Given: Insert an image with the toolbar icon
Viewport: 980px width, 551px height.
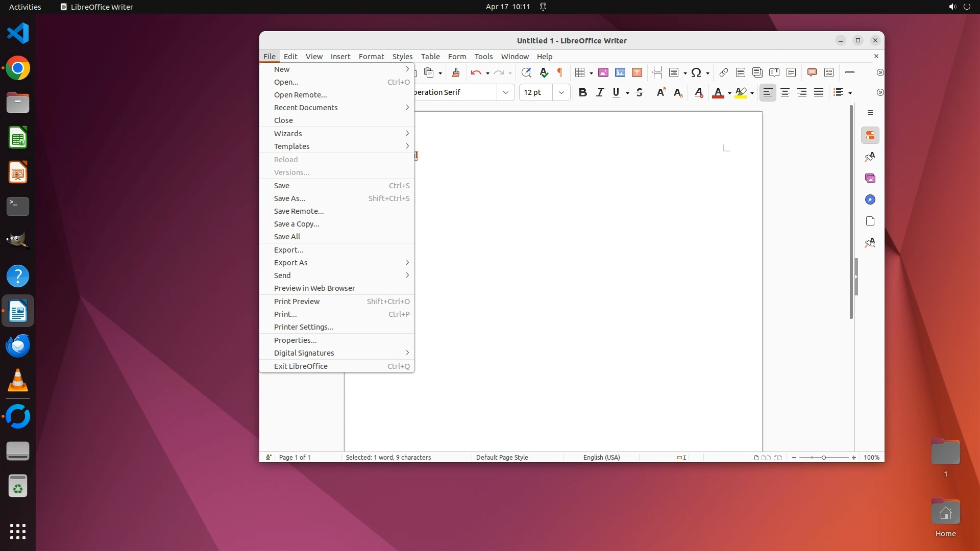Looking at the screenshot, I should pos(603,72).
